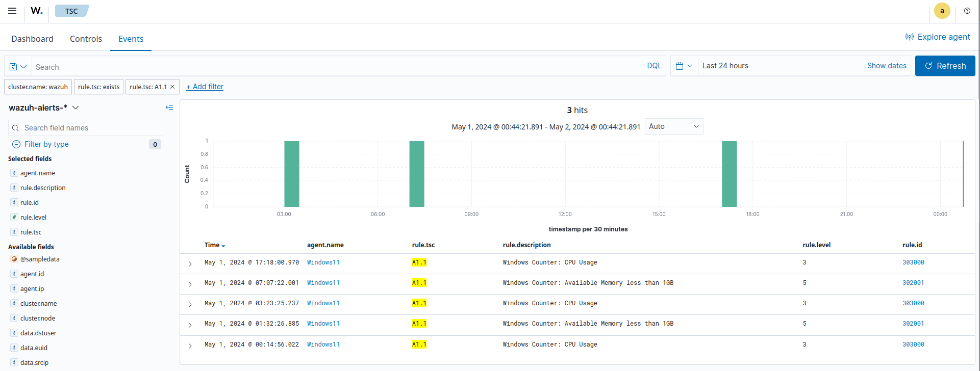980x371 pixels.
Task: Click the Add filter link
Action: click(x=205, y=87)
